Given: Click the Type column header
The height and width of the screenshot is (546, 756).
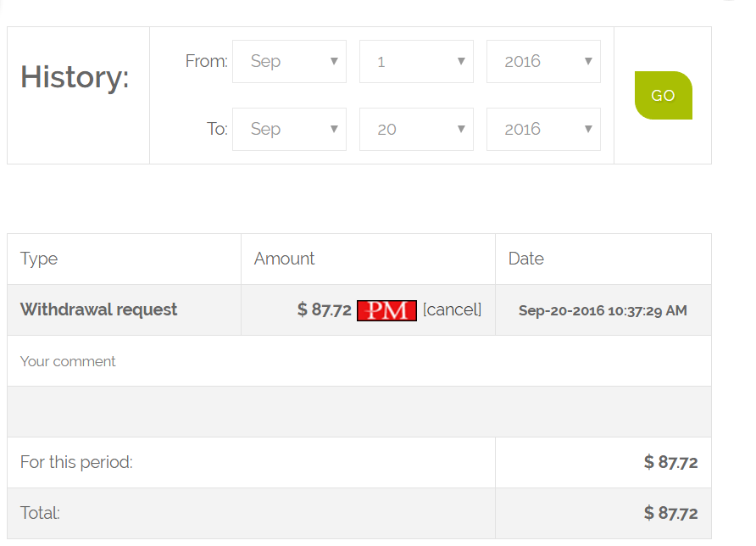Looking at the screenshot, I should 39,259.
